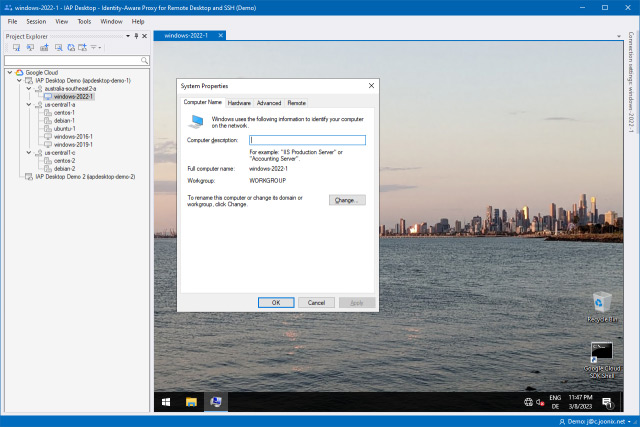This screenshot has width=640, height=427.
Task: Click the Generate Windows credentials toolbar icon
Action: point(44,47)
